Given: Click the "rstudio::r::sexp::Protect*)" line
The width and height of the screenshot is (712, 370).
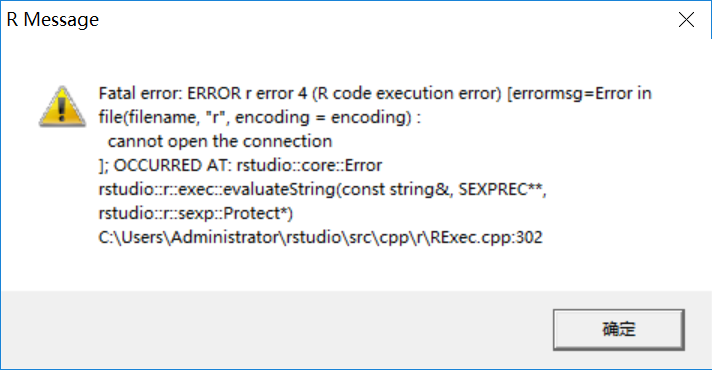Looking at the screenshot, I should [196, 213].
